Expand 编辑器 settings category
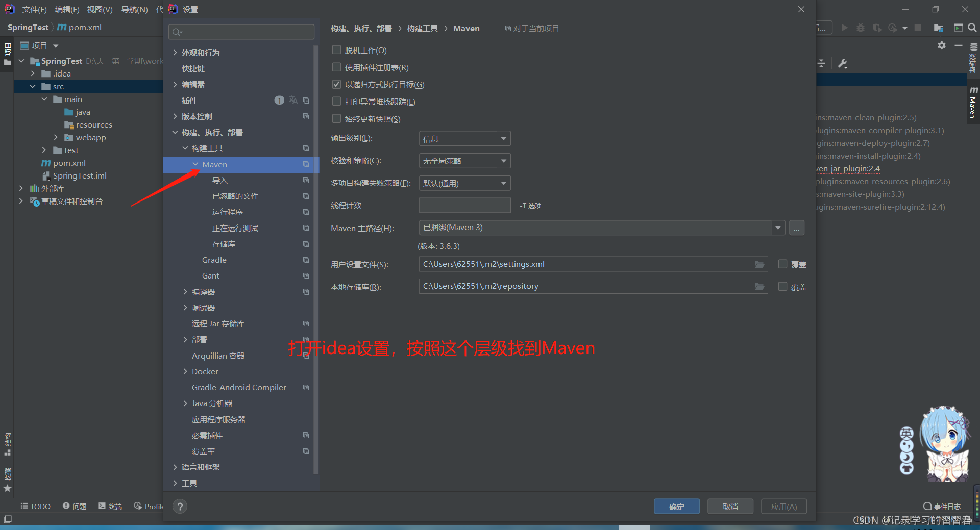Screen dimensions: 980x530 pyautogui.click(x=175, y=84)
